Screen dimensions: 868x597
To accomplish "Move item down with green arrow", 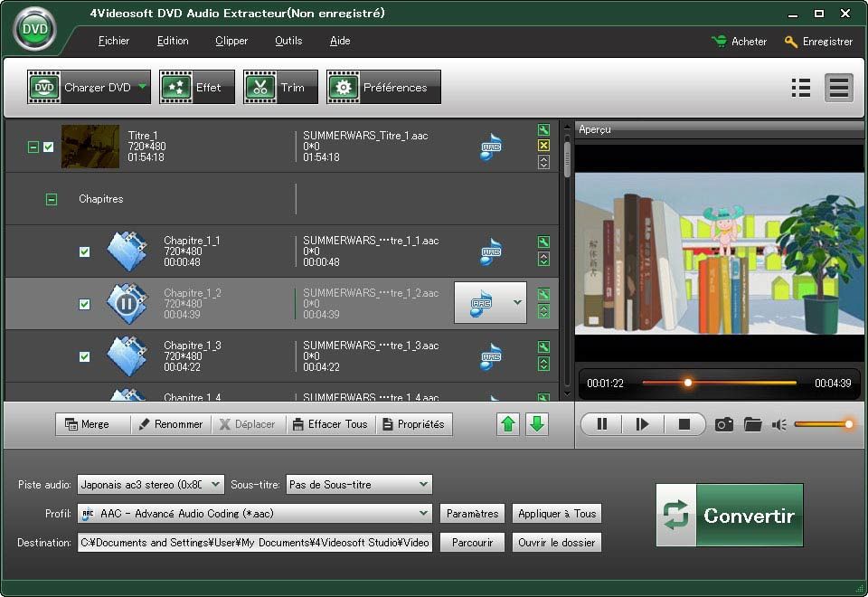I will (536, 424).
